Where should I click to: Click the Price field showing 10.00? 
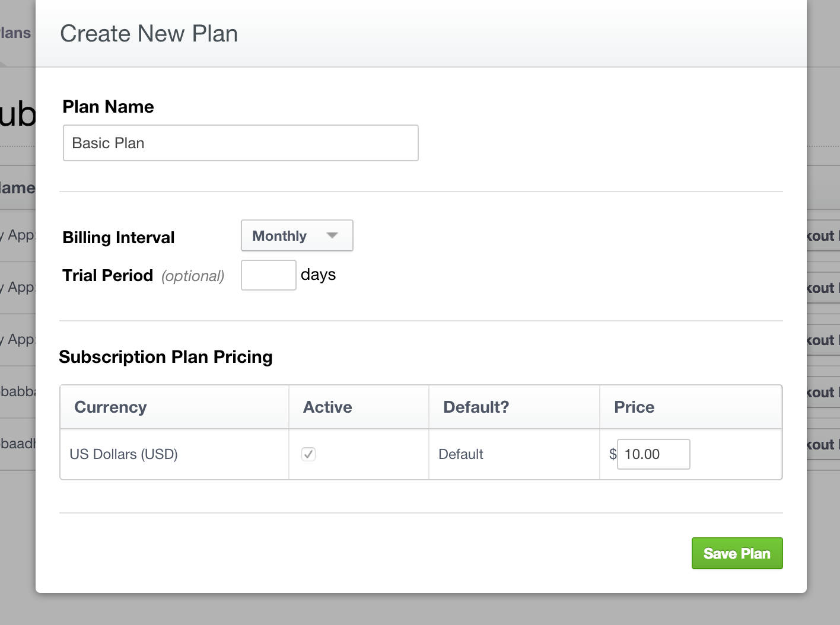click(653, 454)
